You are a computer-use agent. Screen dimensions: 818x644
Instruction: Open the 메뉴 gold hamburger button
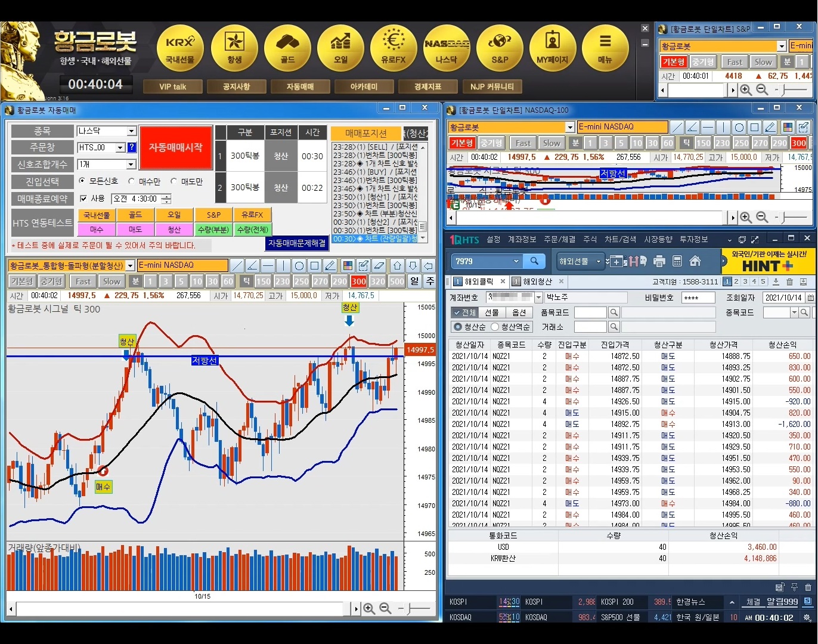pyautogui.click(x=605, y=49)
